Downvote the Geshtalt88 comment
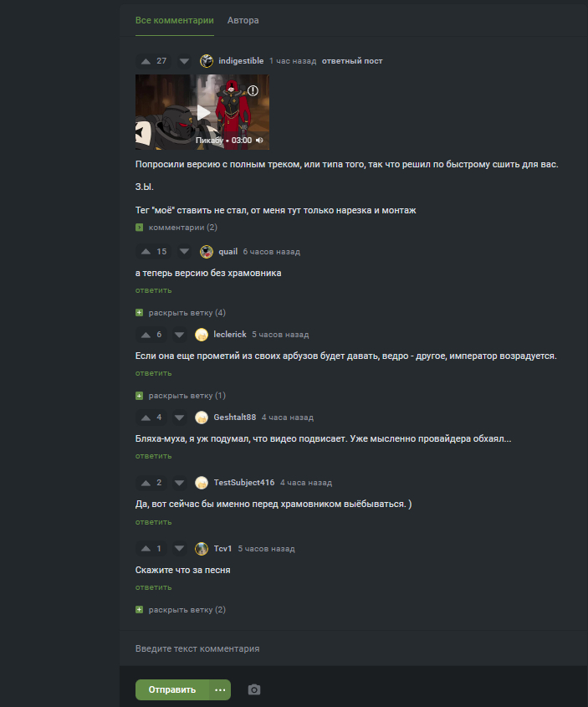The width and height of the screenshot is (588, 707). [x=179, y=418]
